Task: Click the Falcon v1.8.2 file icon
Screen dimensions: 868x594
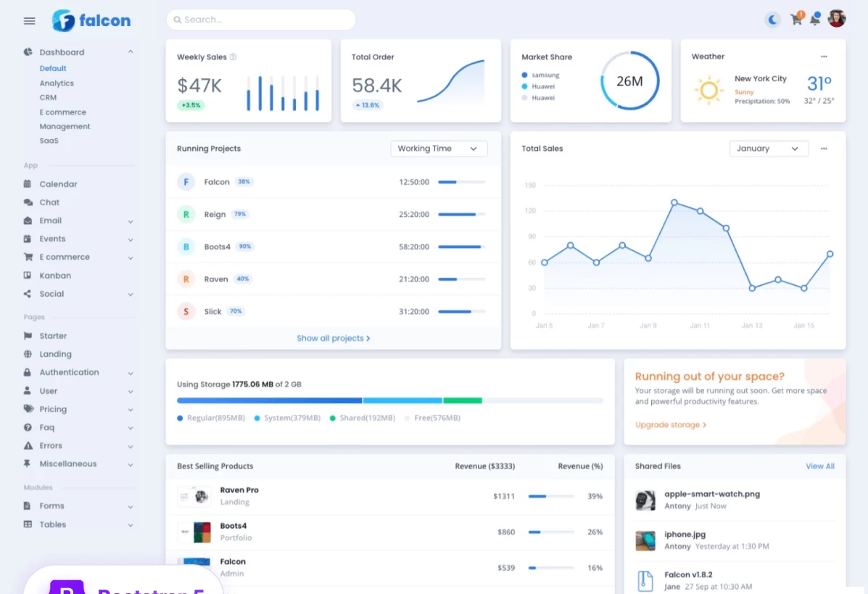Action: (x=645, y=581)
